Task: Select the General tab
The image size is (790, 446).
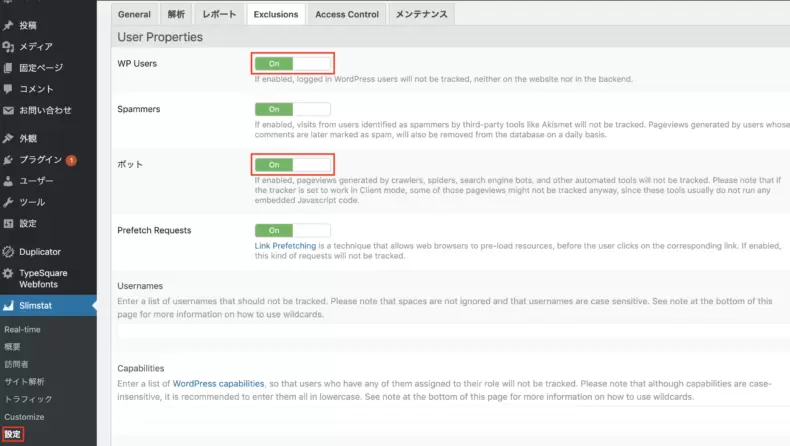Action: point(134,15)
